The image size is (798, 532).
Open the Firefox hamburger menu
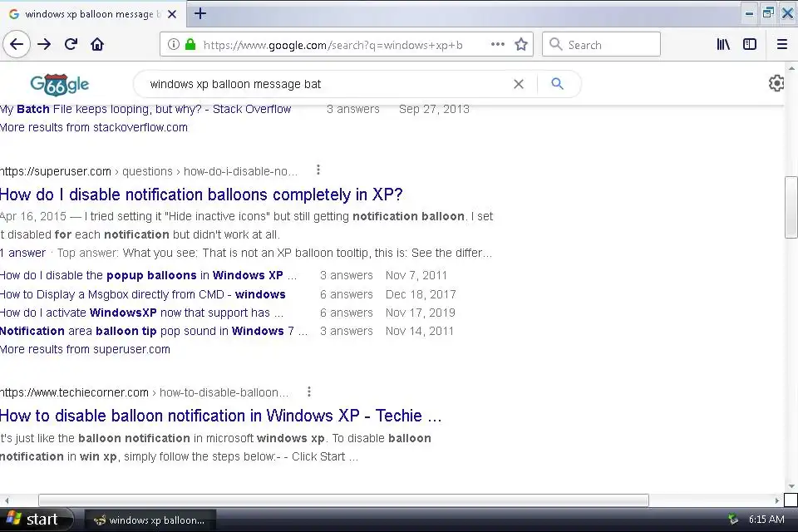782,44
